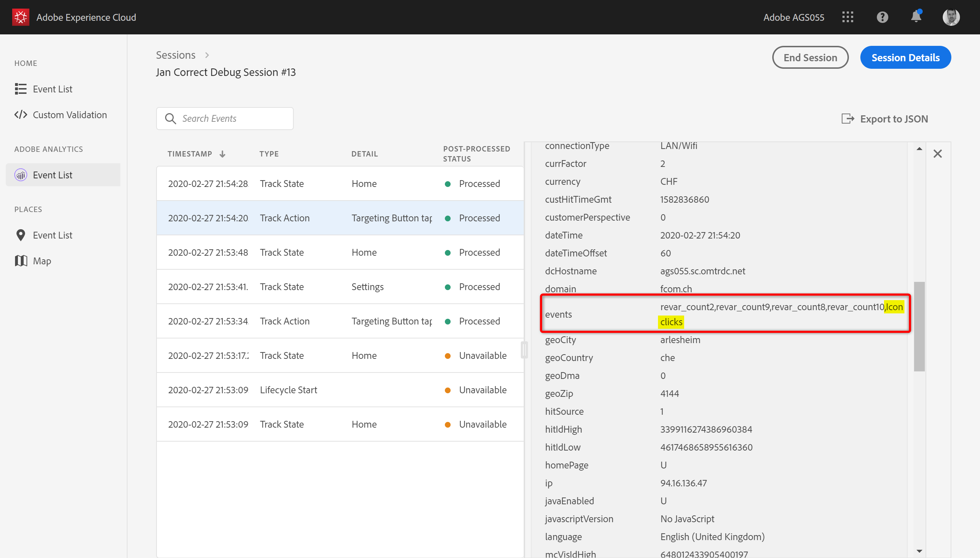Open the notifications bell icon
The height and width of the screenshot is (558, 980).
click(916, 17)
